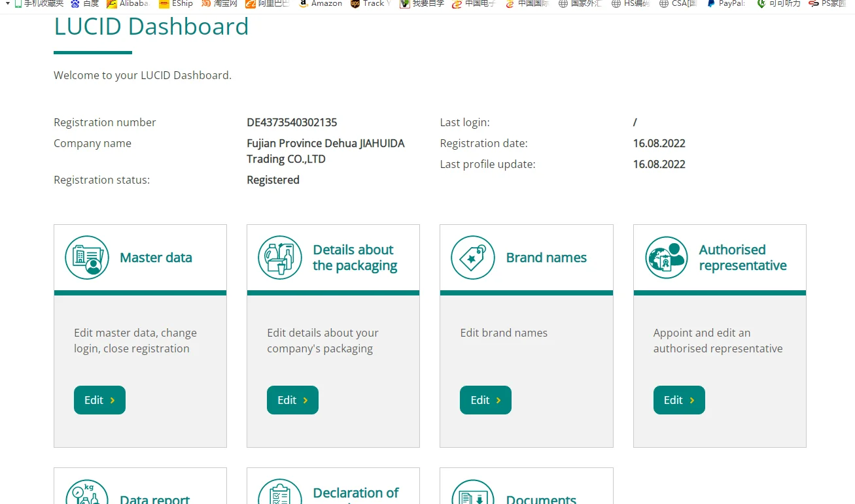The height and width of the screenshot is (504, 855).
Task: Open the EShip bookmark
Action: [x=177, y=4]
